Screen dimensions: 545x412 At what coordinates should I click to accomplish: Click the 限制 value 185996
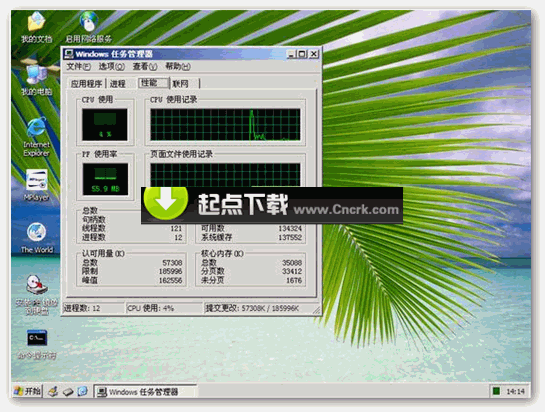(170, 272)
